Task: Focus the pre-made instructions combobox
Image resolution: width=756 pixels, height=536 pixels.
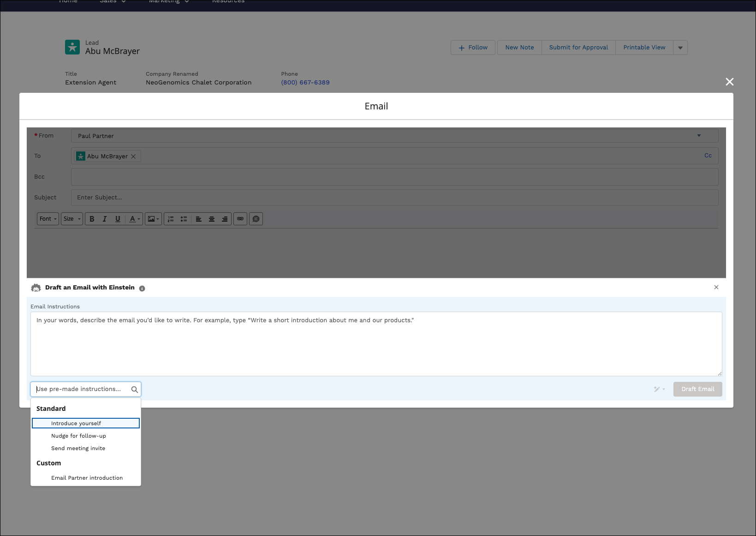Action: click(86, 389)
